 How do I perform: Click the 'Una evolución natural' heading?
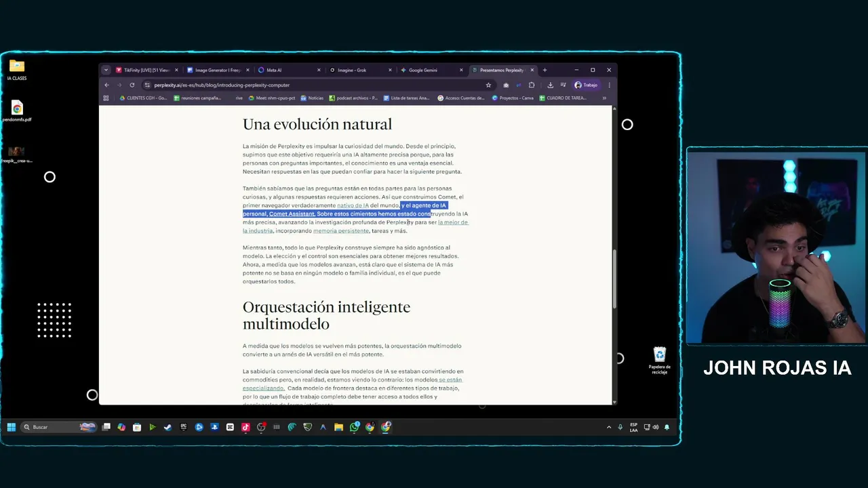317,124
